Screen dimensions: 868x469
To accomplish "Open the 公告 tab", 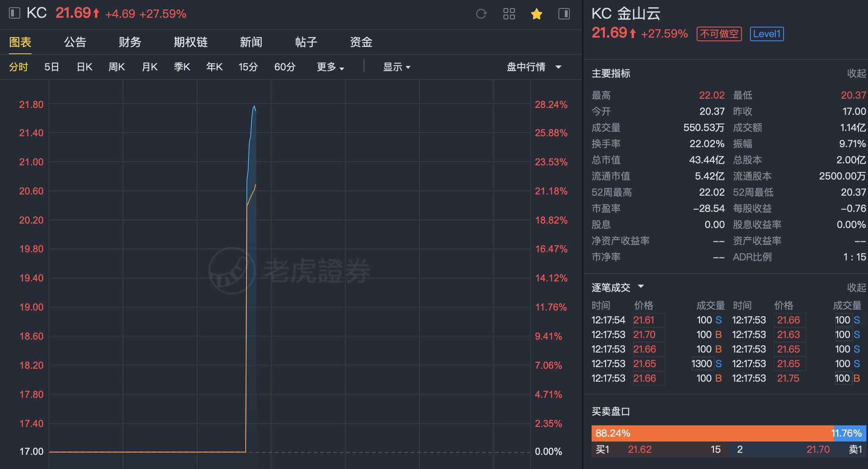I will point(75,42).
